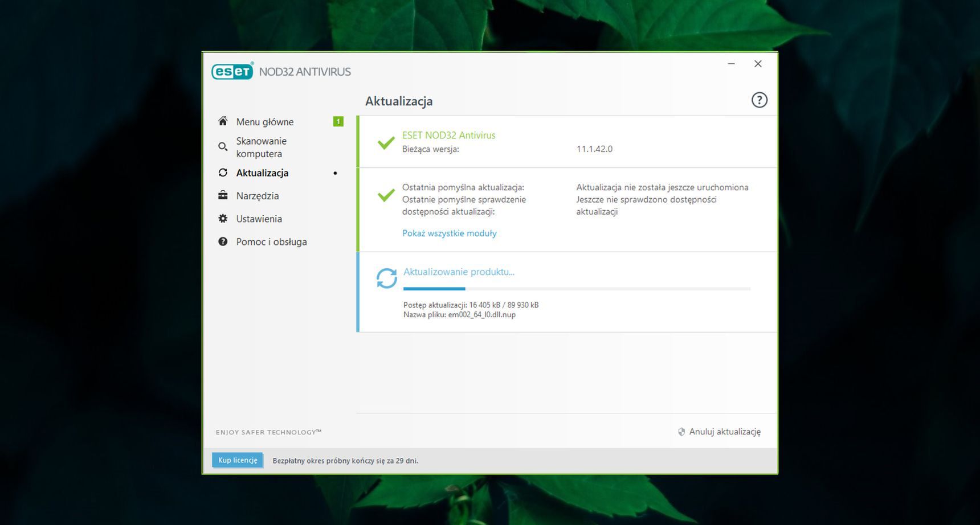980x525 pixels.
Task: Click the shield icon near Anuluj aktualizację
Action: (681, 431)
